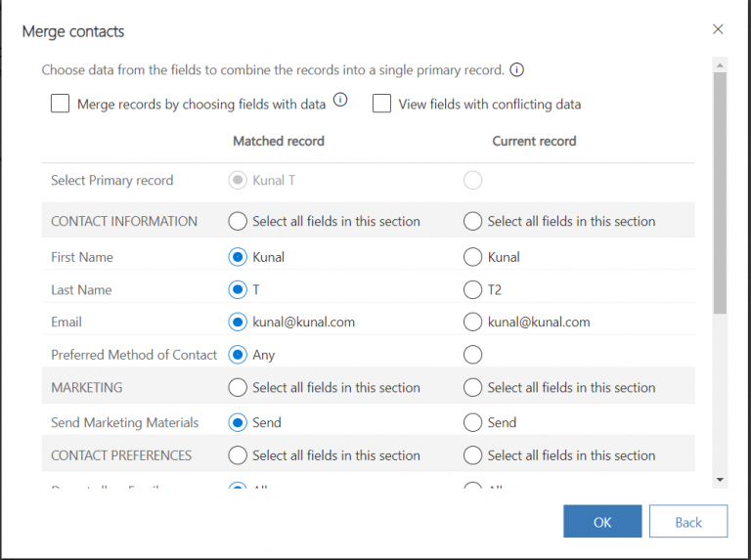Select First Name Kunal in Current record column
751x560 pixels.
point(472,257)
